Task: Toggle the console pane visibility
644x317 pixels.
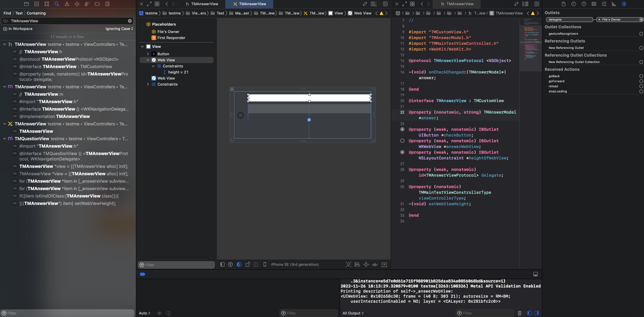Action: pyautogui.click(x=537, y=313)
